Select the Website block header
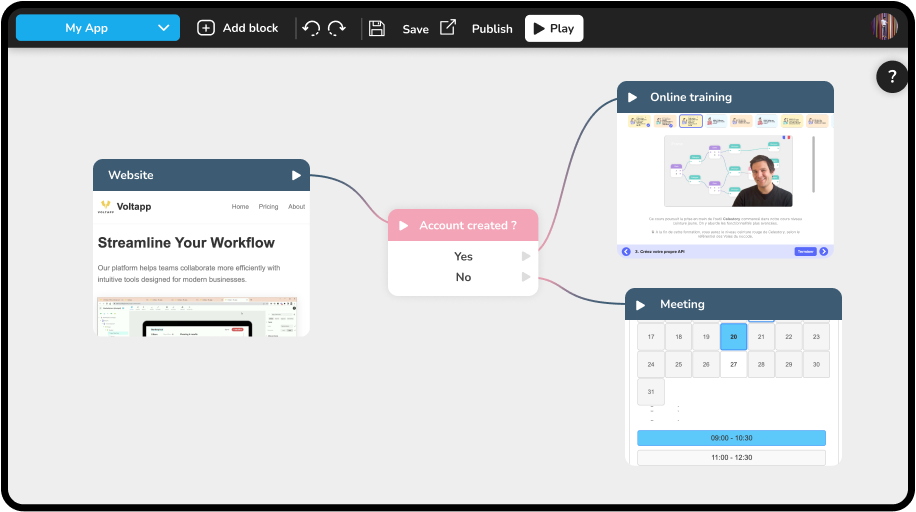This screenshot has width=916, height=512. (x=201, y=175)
